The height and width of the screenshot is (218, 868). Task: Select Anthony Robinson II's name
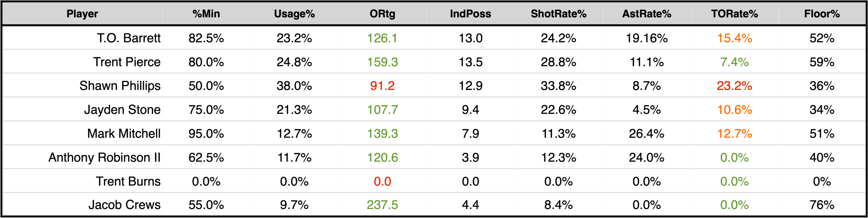[104, 157]
